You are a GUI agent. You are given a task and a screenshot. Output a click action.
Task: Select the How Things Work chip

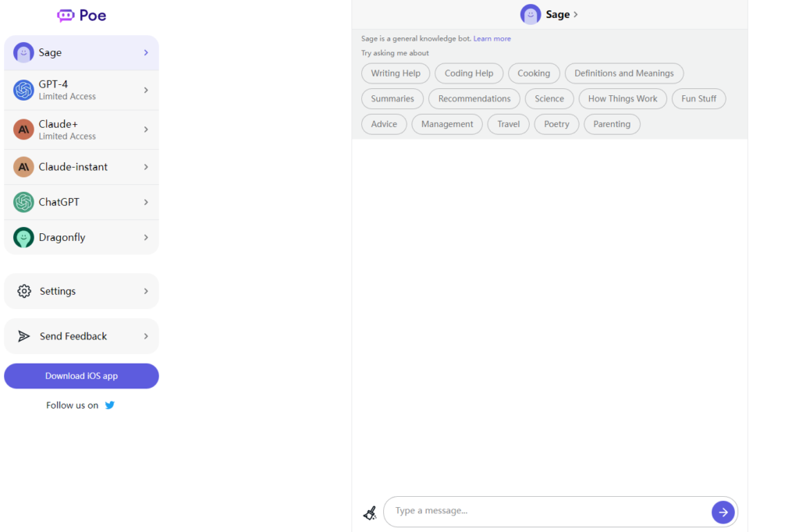point(622,99)
